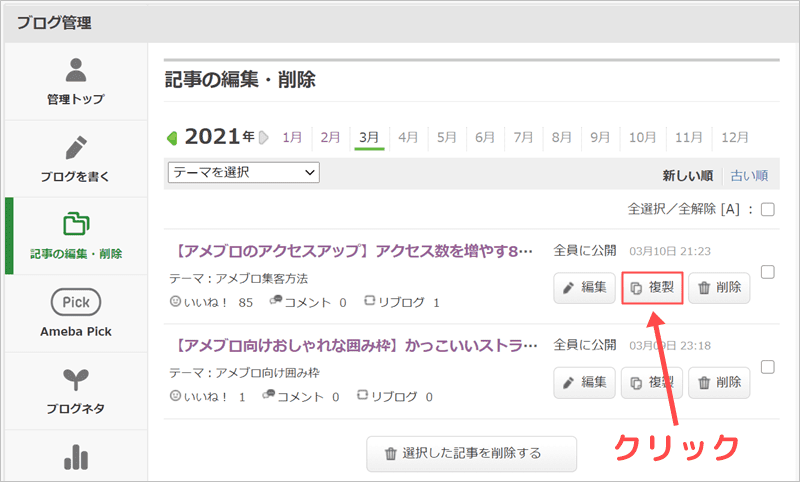Select the 8月 tab
800x482 pixels.
pos(561,137)
